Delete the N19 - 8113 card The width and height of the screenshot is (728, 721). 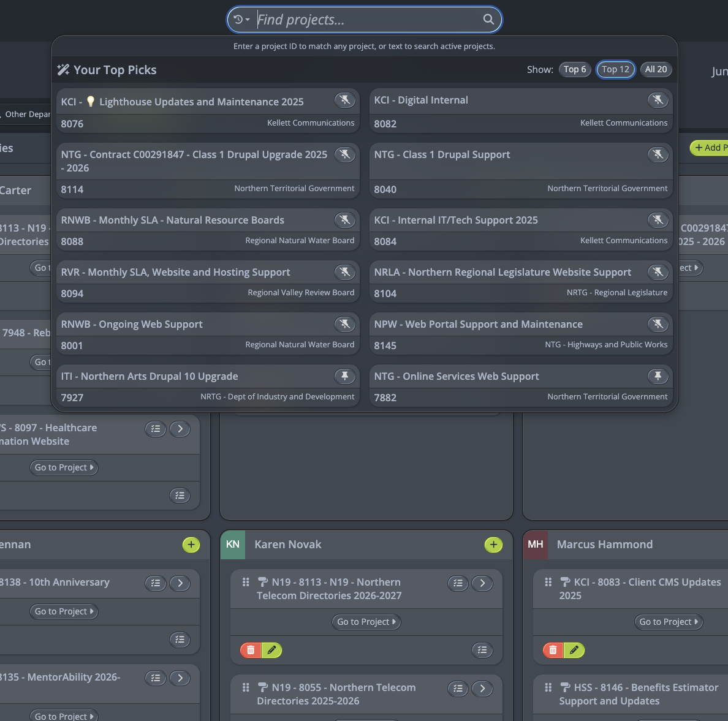pyautogui.click(x=251, y=650)
